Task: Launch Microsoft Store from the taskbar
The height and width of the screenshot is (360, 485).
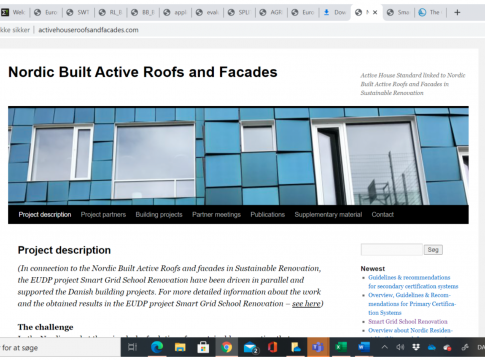Action: tap(203, 348)
